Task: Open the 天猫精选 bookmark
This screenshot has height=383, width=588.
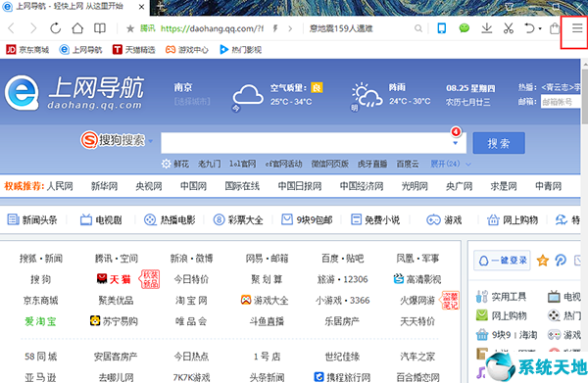Action: (x=134, y=50)
